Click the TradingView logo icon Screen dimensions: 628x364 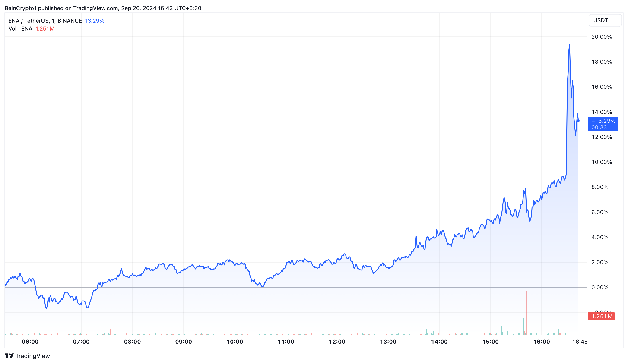pos(9,356)
